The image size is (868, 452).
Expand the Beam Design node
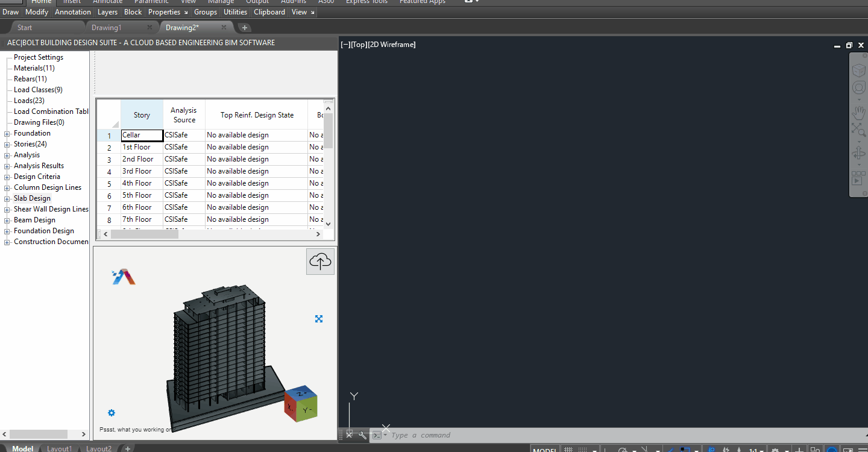tap(7, 221)
